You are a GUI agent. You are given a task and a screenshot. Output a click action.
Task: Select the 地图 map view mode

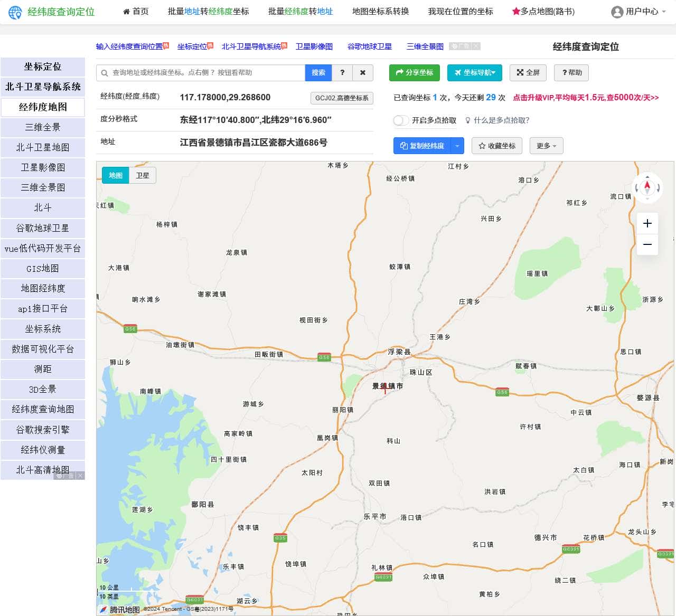pyautogui.click(x=116, y=175)
